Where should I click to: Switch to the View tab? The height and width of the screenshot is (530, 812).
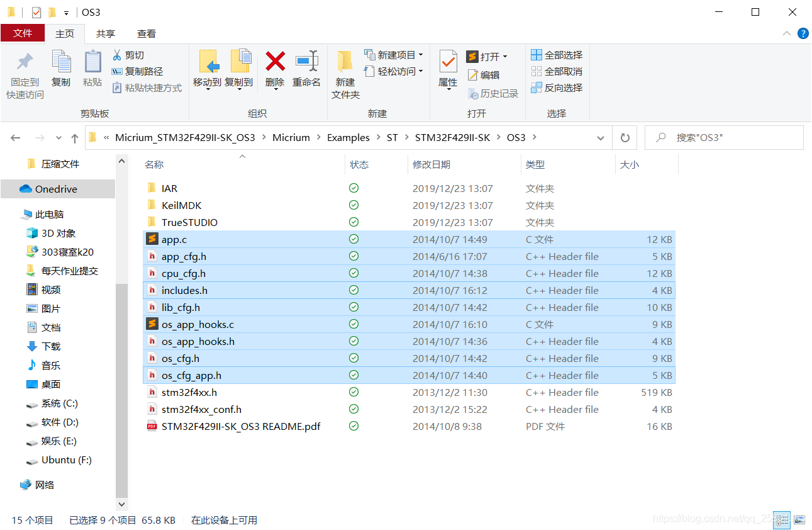(x=147, y=33)
